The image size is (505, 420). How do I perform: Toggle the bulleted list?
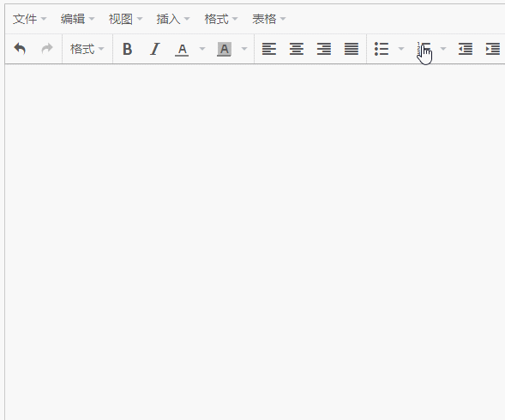click(x=382, y=49)
